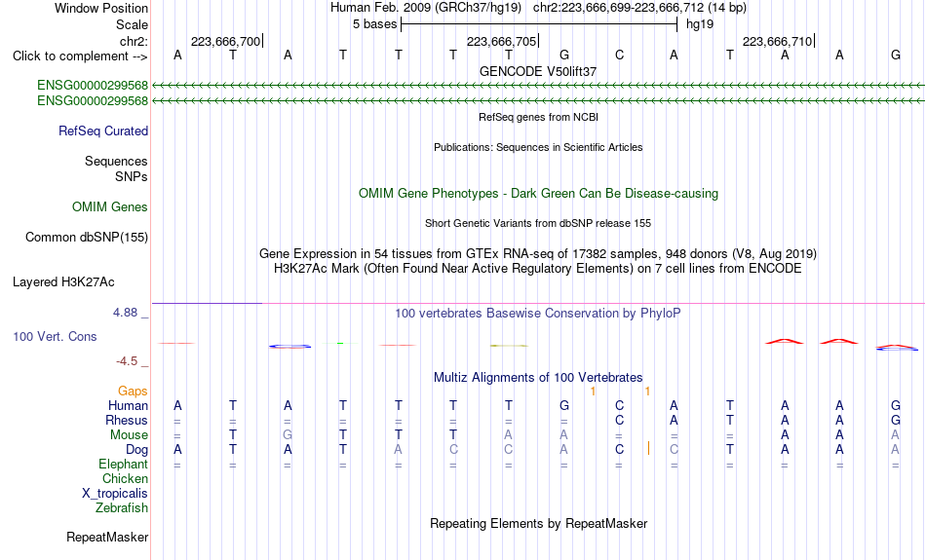Open the OMIM Genes track label
Screen dimensions: 926x560
point(110,207)
